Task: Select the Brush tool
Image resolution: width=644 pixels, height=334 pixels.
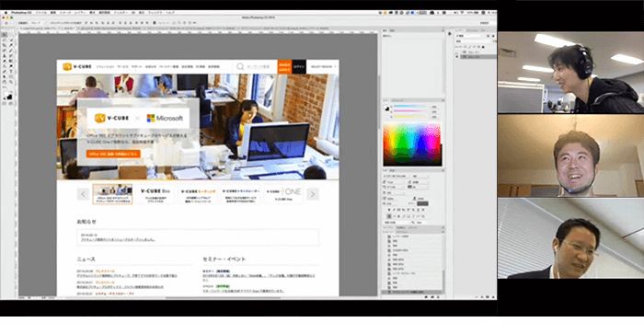Action: coord(11,51)
